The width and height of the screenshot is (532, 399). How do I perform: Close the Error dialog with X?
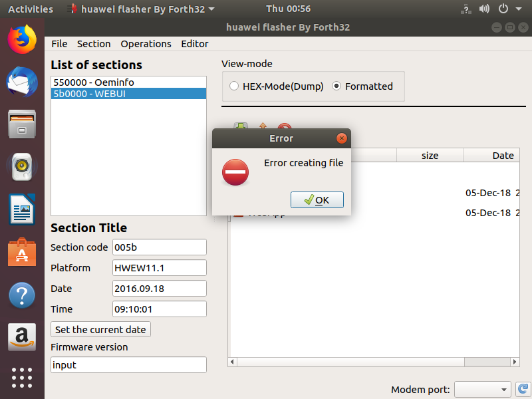point(342,138)
